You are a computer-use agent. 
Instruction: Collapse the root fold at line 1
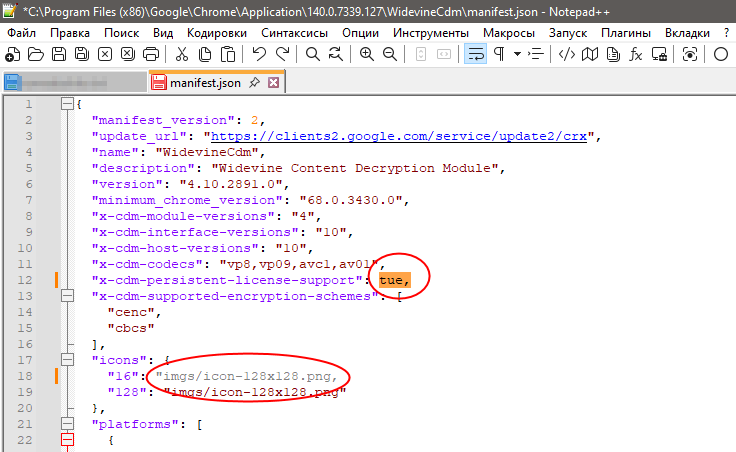[68, 104]
